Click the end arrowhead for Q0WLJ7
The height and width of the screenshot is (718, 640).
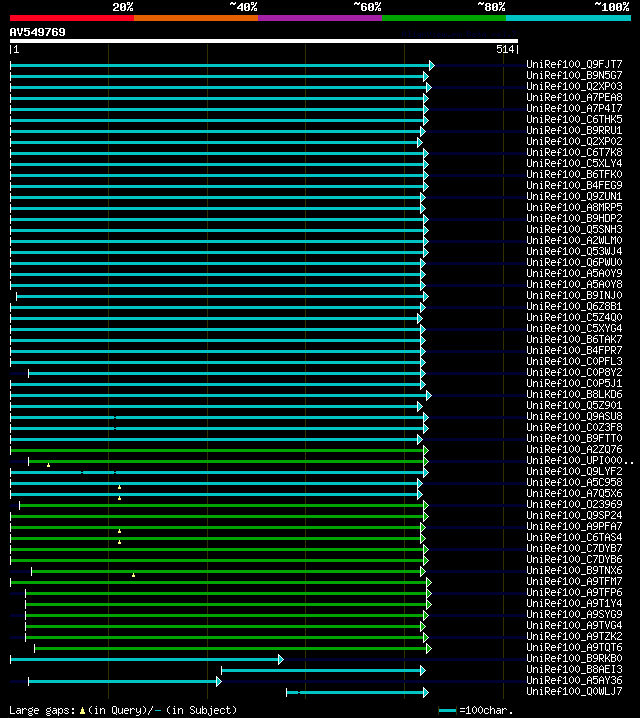pos(426,692)
